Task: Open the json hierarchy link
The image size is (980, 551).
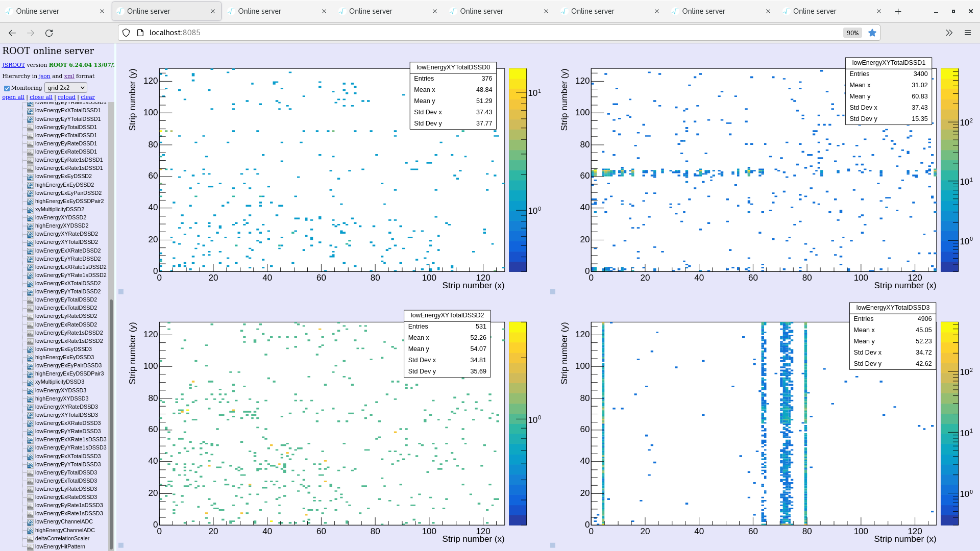Action: 44,76
